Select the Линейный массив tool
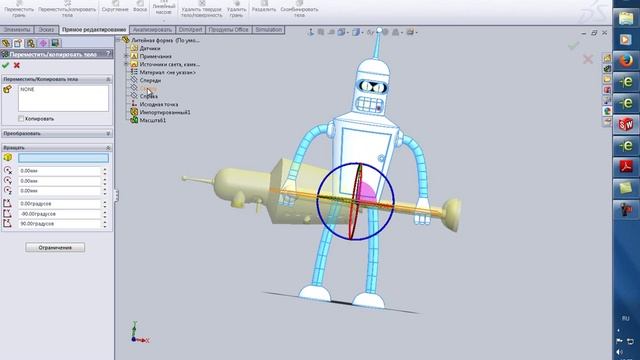640x360 pixels. pyautogui.click(x=164, y=8)
